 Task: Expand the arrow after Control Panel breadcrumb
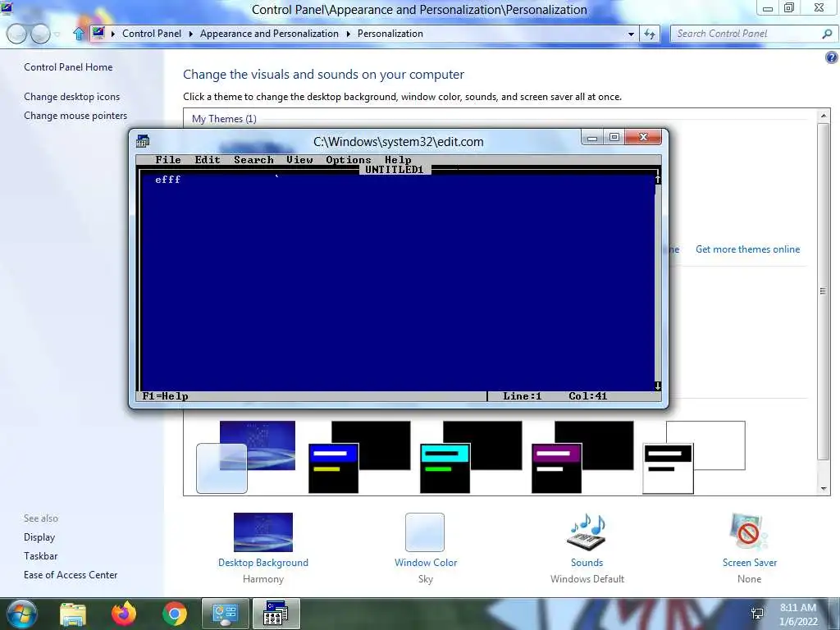coord(190,34)
